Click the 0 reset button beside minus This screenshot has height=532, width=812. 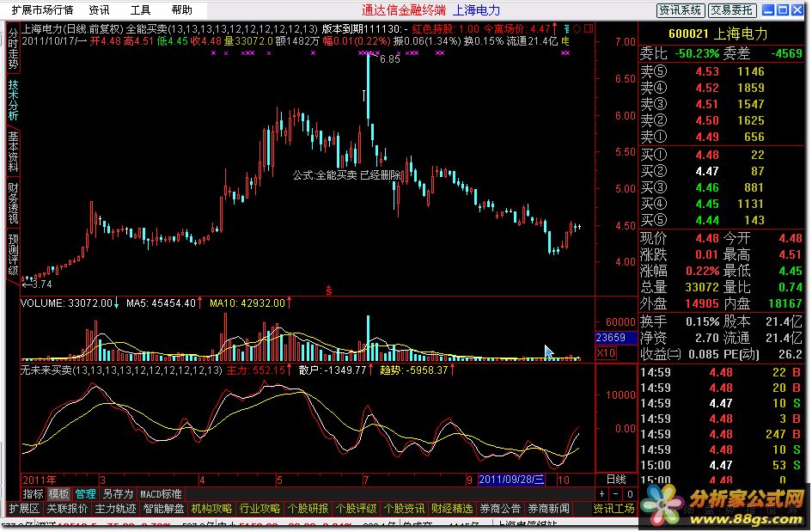[629, 494]
